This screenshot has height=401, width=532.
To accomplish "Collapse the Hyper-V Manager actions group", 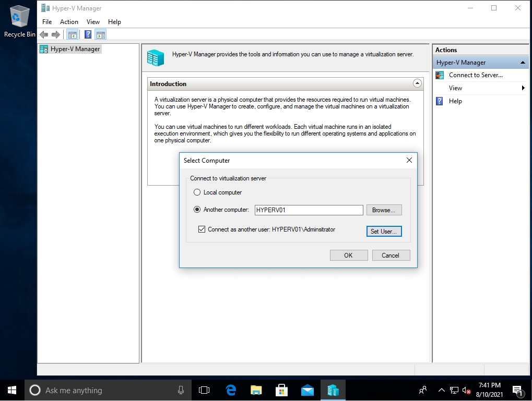I will point(523,63).
